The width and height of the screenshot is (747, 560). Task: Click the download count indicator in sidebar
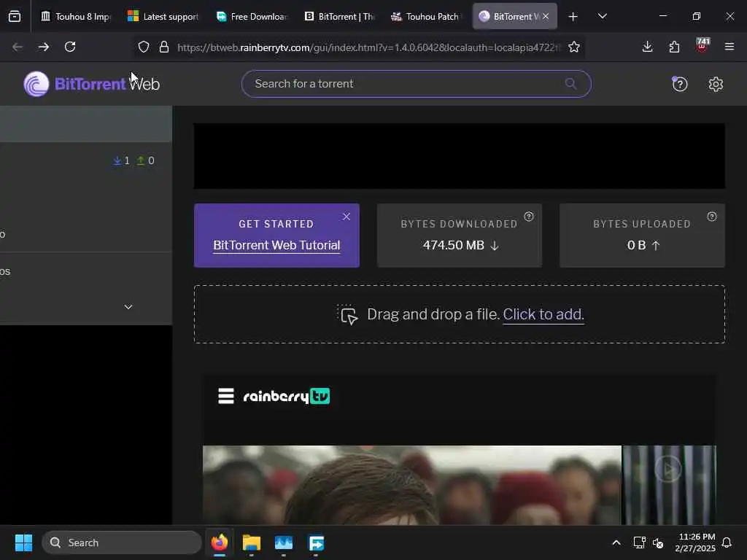pyautogui.click(x=121, y=161)
